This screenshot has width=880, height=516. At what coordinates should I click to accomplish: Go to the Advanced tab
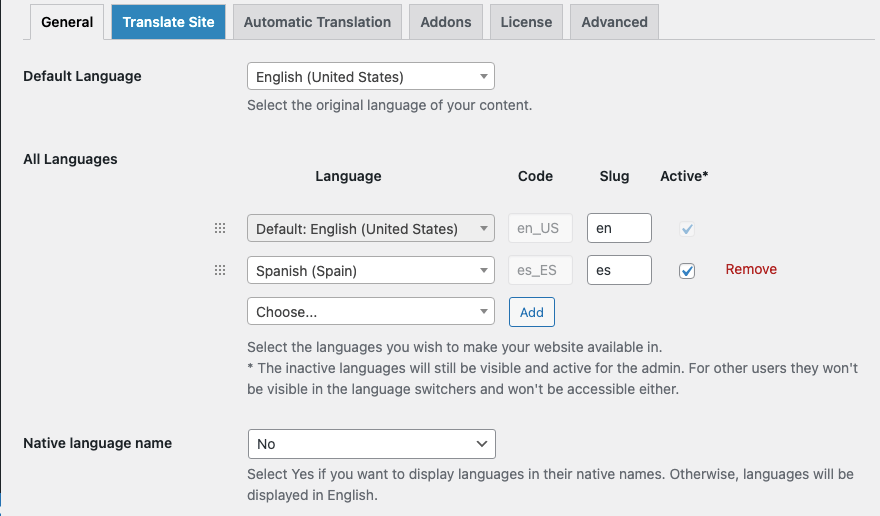tap(614, 22)
